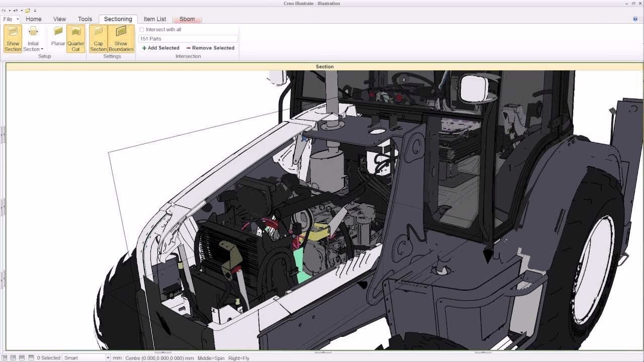Expand the quick access toolbar customize arrow
The width and height of the screenshot is (644, 362).
point(35,10)
